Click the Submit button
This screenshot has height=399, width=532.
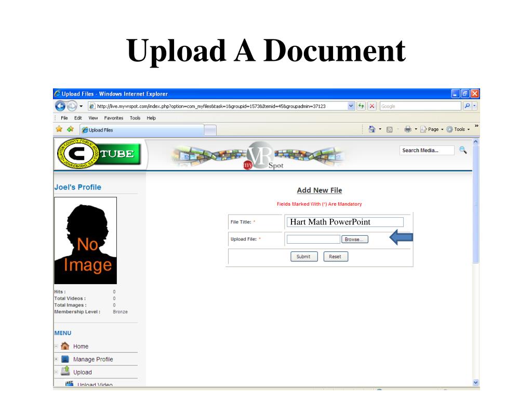point(304,257)
